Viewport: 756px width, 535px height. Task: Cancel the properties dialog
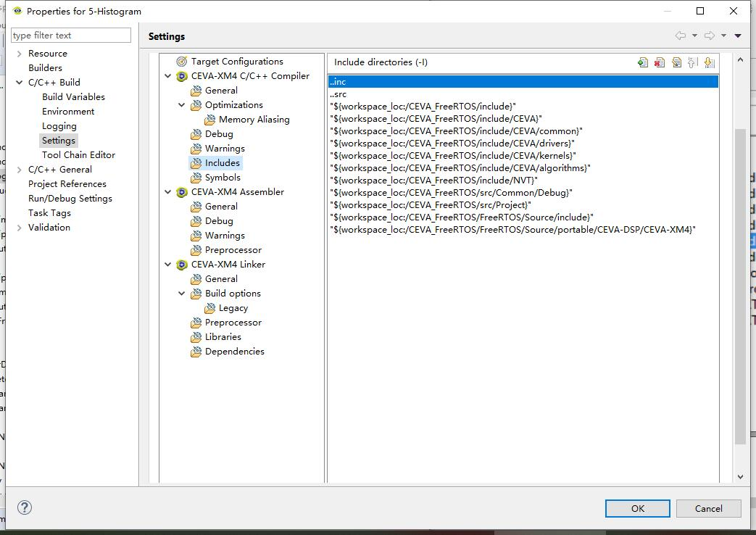(x=708, y=508)
